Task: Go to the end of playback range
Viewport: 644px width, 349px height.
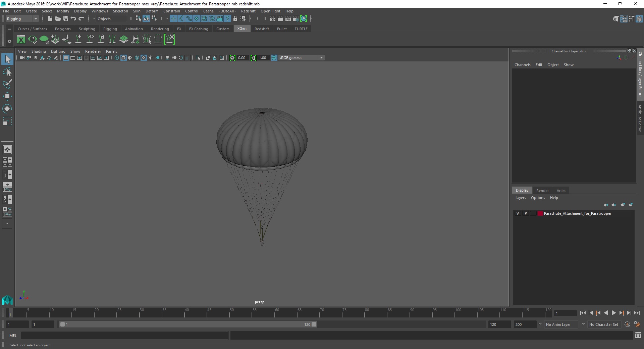Action: point(637,313)
